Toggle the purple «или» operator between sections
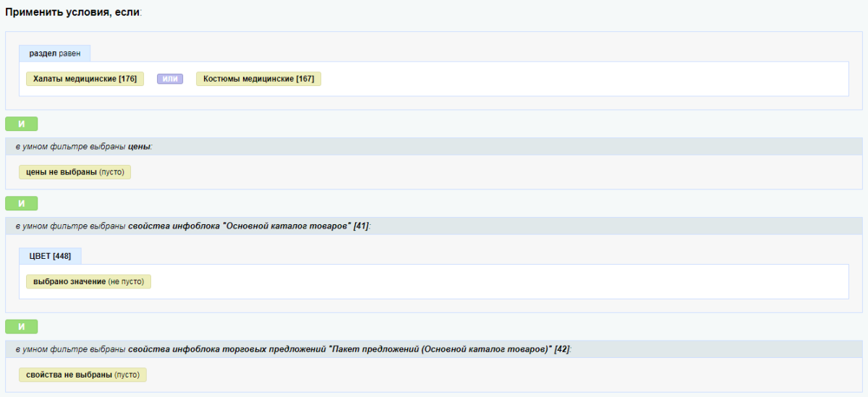The image size is (868, 397). 170,79
